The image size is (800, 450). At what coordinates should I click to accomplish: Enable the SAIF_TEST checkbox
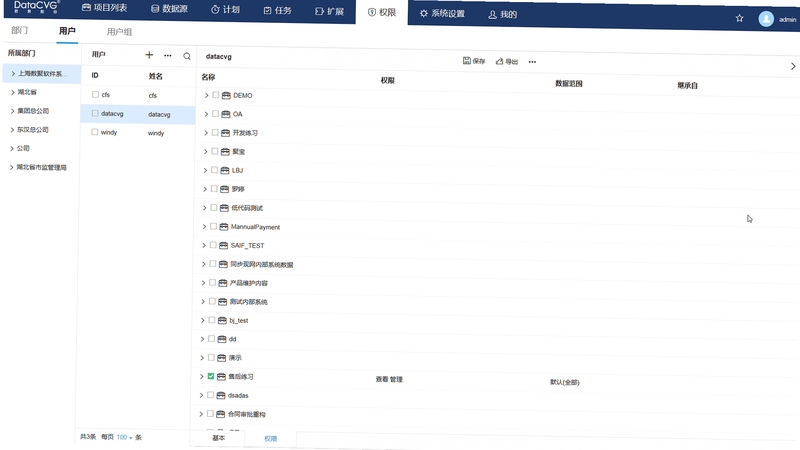[x=213, y=245]
